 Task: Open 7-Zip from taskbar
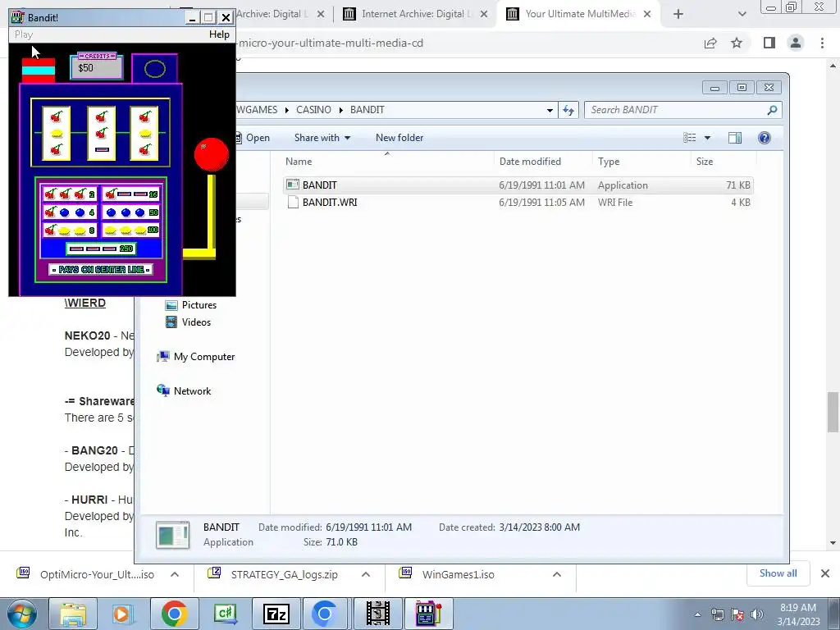(x=276, y=614)
